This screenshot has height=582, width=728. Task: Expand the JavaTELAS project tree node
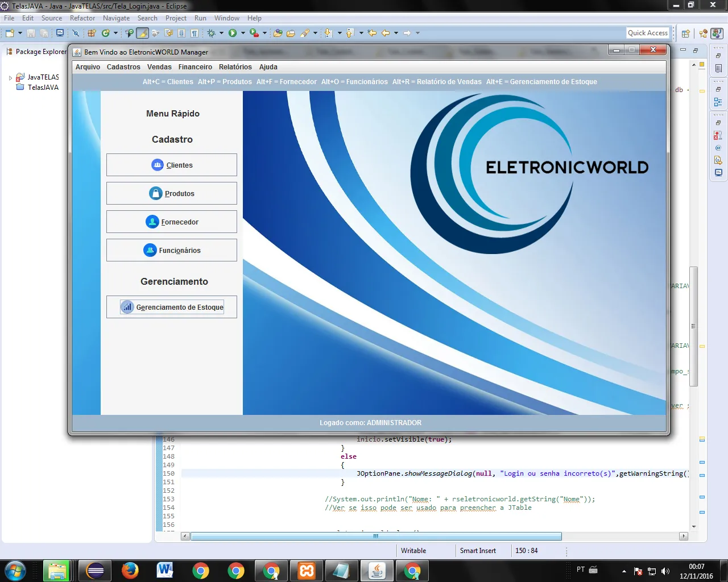point(10,77)
